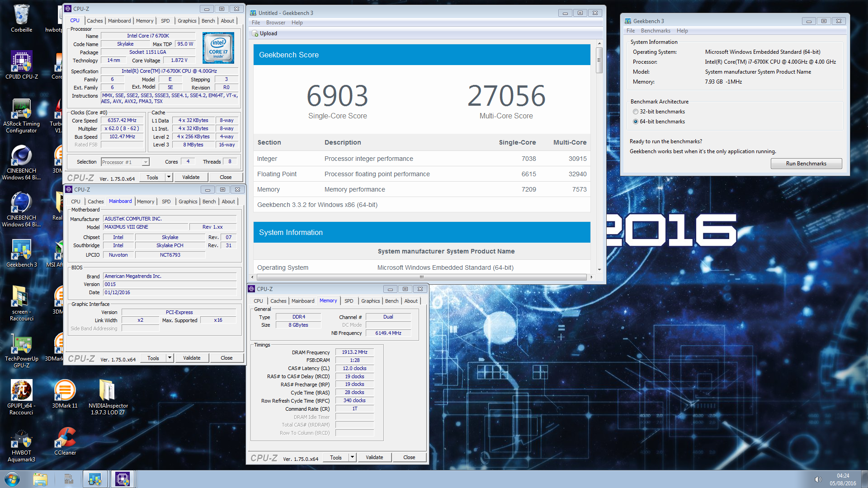Viewport: 868px width, 488px height.
Task: Click the Upload icon in Geekbench toolbar
Action: click(x=255, y=33)
